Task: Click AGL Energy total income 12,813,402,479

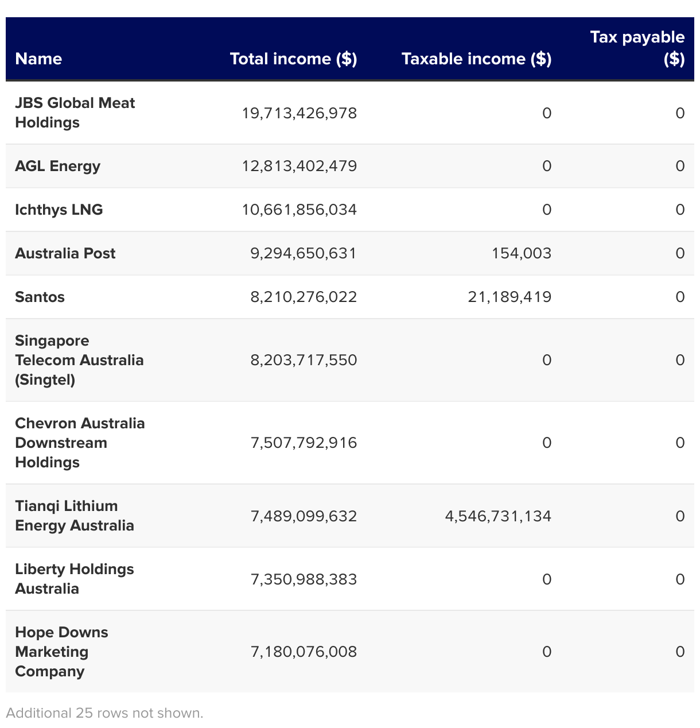Action: [x=299, y=166]
